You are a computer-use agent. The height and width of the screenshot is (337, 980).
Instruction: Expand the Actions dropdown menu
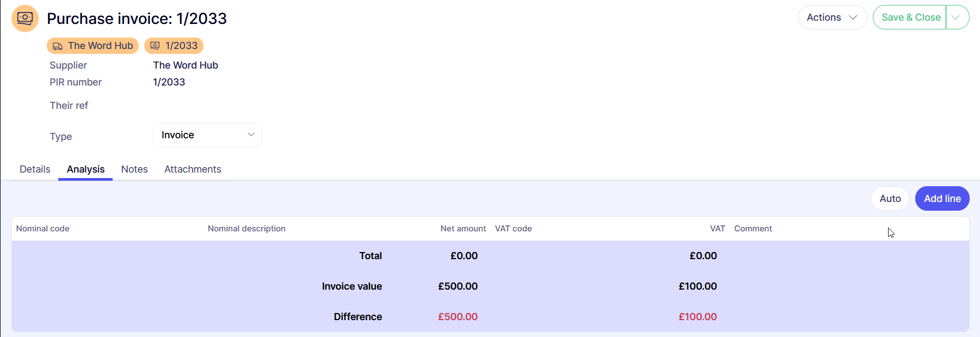[x=831, y=17]
